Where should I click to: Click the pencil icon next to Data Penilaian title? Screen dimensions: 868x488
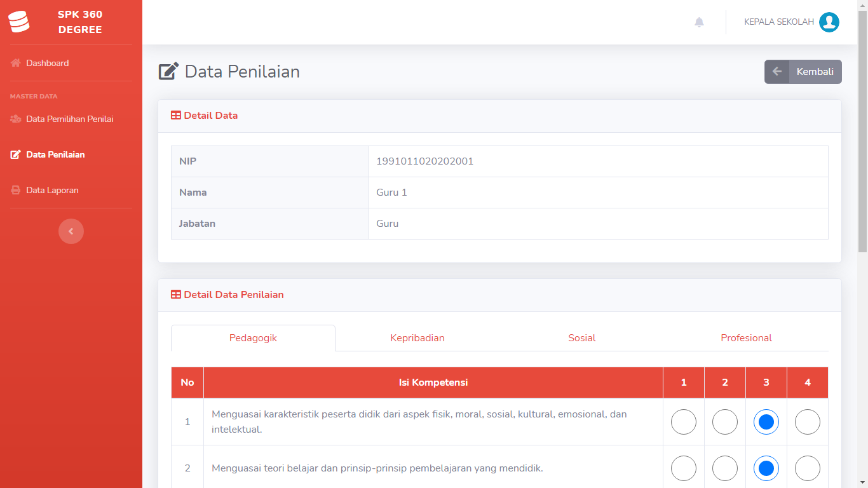[x=168, y=72]
